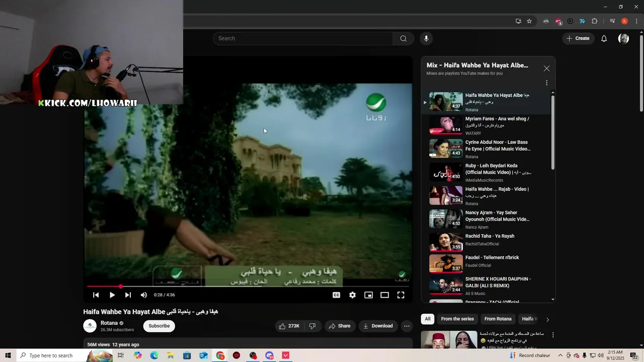This screenshot has height=362, width=644.
Task: Select the partially visible Haifa chip
Action: pyautogui.click(x=529, y=319)
